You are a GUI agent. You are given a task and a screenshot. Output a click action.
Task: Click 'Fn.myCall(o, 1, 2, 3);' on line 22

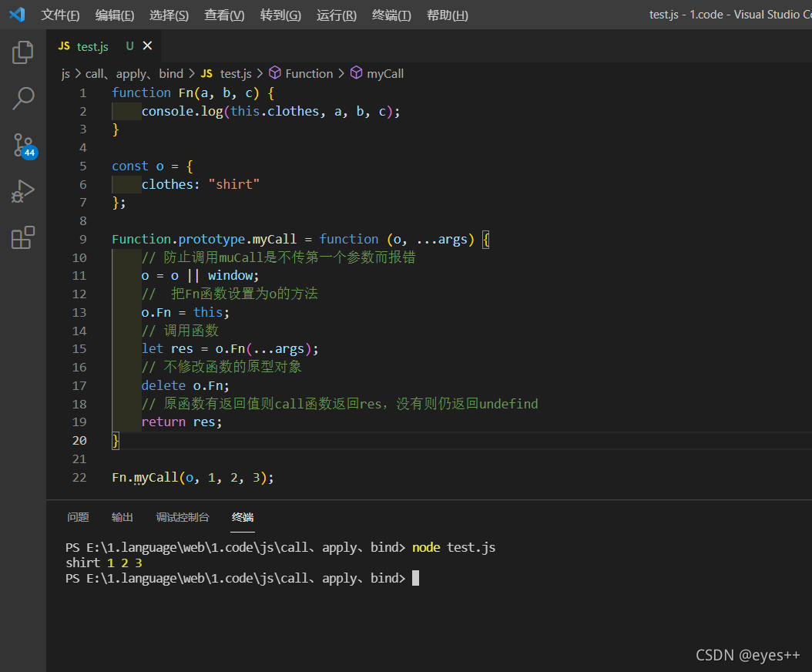click(x=193, y=477)
